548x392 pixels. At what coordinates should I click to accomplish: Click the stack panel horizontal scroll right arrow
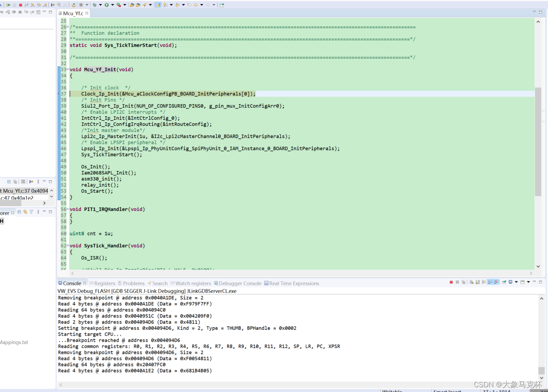click(44, 203)
